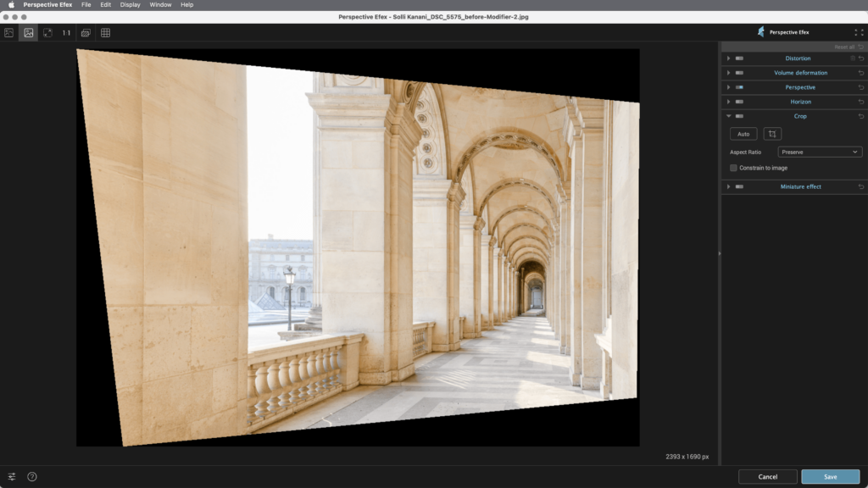Click the fit-to-screen zoom icon
This screenshot has height=488, width=868.
point(47,33)
